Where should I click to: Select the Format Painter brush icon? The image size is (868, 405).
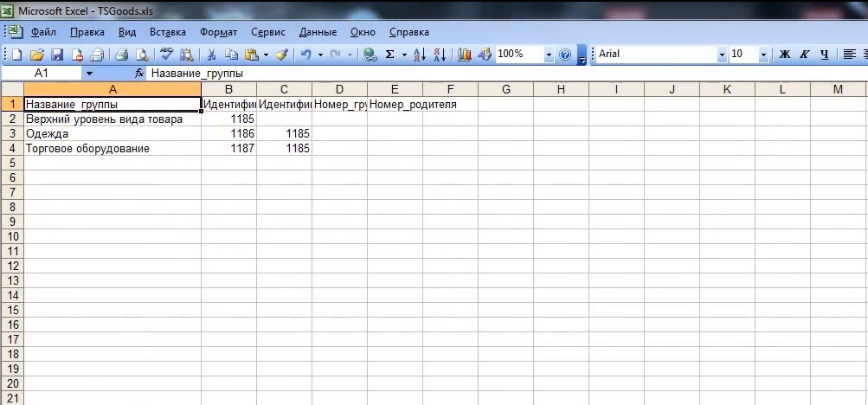click(281, 55)
